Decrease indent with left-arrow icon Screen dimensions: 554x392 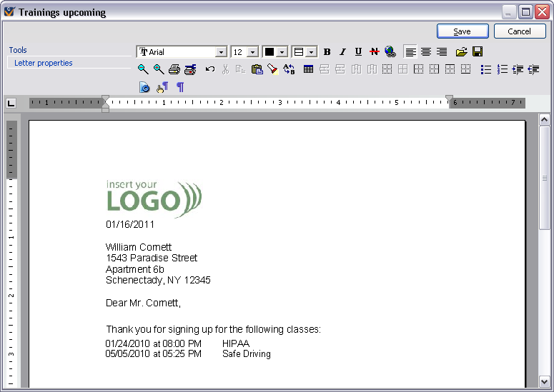click(x=533, y=69)
